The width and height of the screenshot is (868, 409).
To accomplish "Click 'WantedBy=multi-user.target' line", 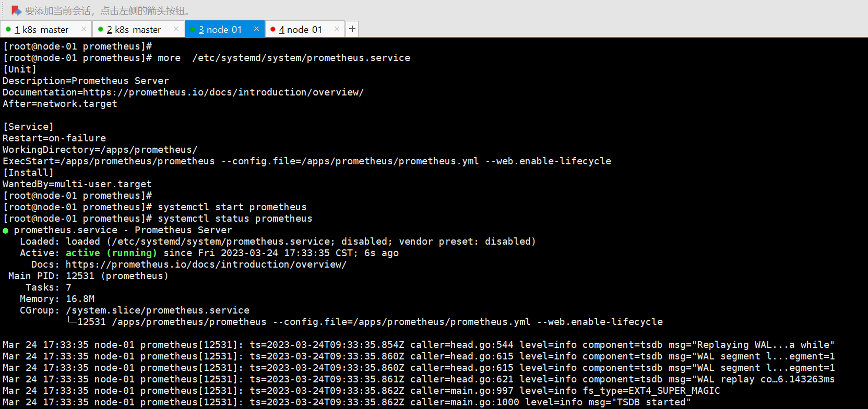I will pyautogui.click(x=77, y=184).
